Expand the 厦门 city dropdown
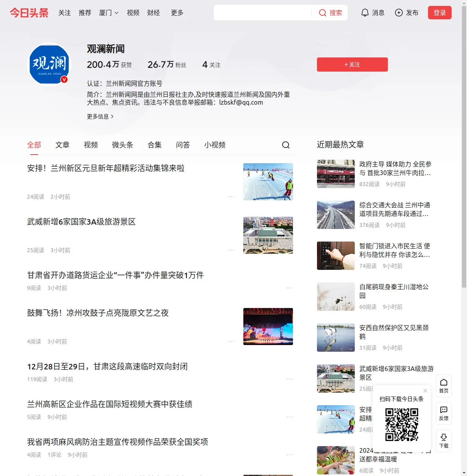This screenshot has height=476, width=467. click(109, 13)
